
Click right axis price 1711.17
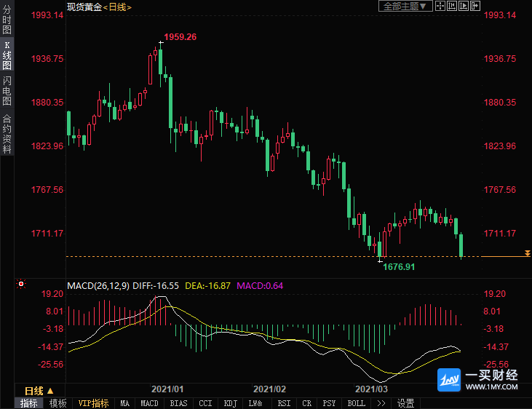tap(500, 234)
